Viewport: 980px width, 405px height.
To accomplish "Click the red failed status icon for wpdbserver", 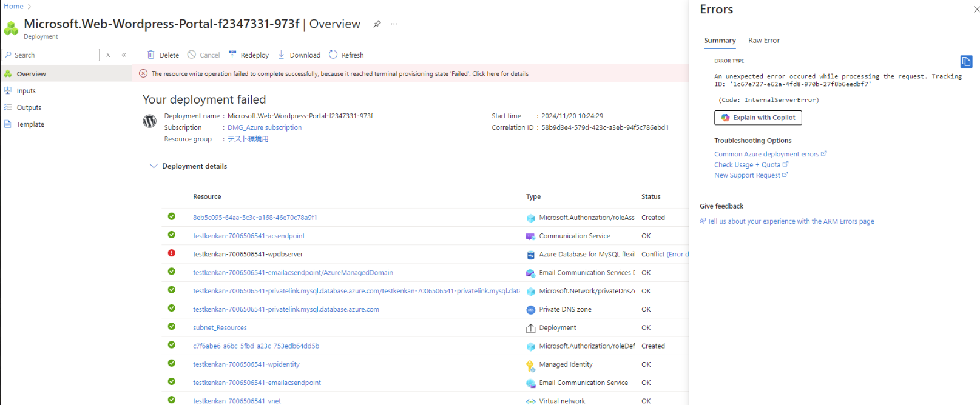I will tap(172, 253).
